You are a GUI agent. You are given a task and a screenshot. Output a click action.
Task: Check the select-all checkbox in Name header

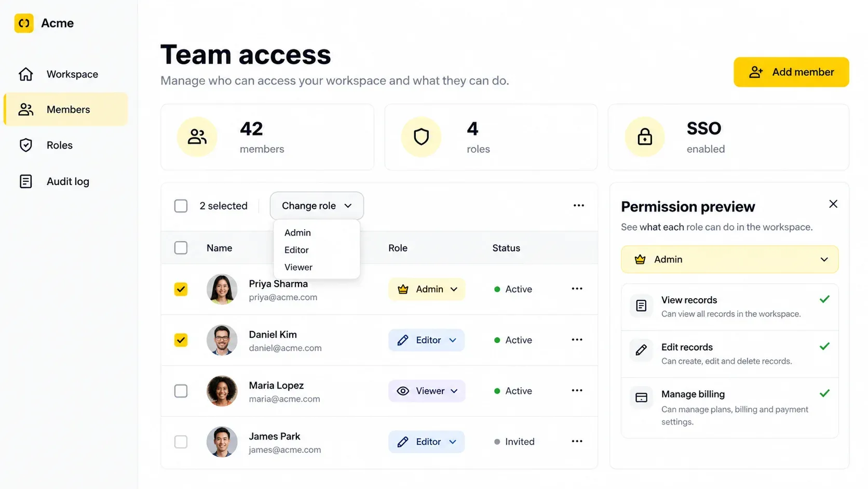click(181, 248)
